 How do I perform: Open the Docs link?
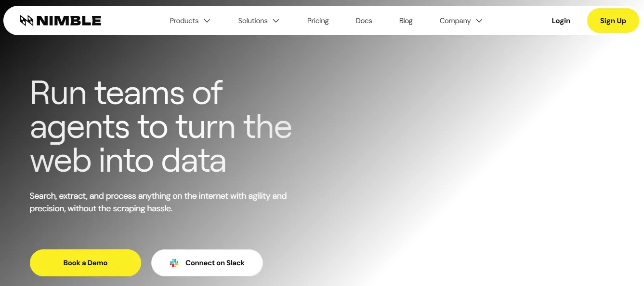pos(364,21)
